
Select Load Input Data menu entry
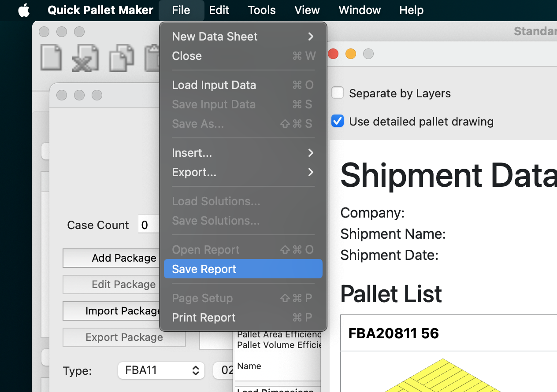coord(243,85)
